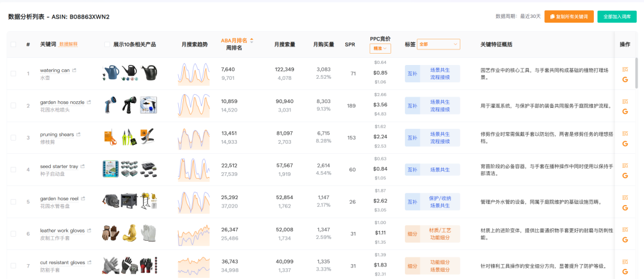Open leather work gloves keyword link
This screenshot has height=279, width=644.
coord(63,231)
